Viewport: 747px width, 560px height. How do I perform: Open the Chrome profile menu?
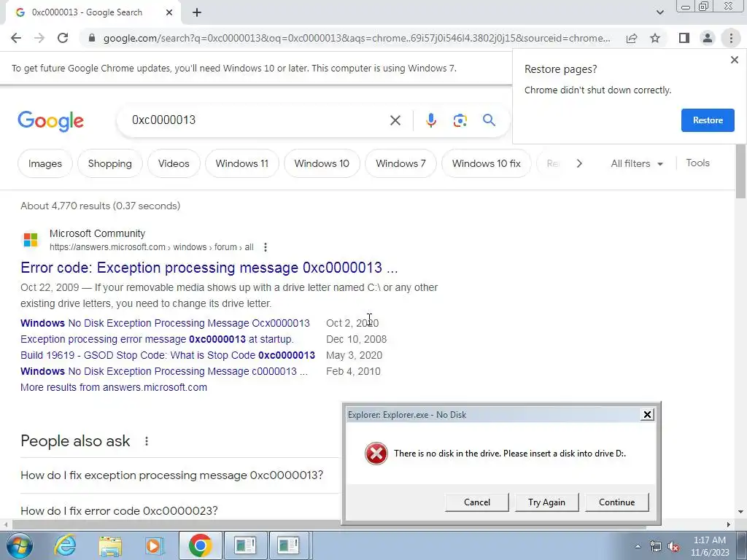pos(708,38)
